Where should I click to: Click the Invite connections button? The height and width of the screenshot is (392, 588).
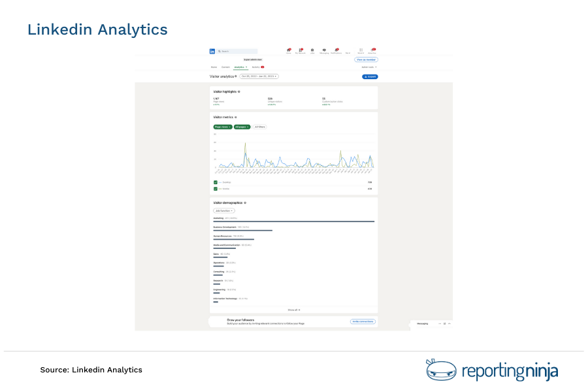coord(363,321)
